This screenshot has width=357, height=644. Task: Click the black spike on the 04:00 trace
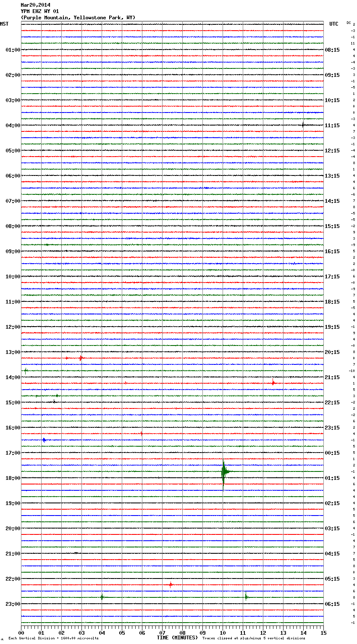(x=303, y=124)
